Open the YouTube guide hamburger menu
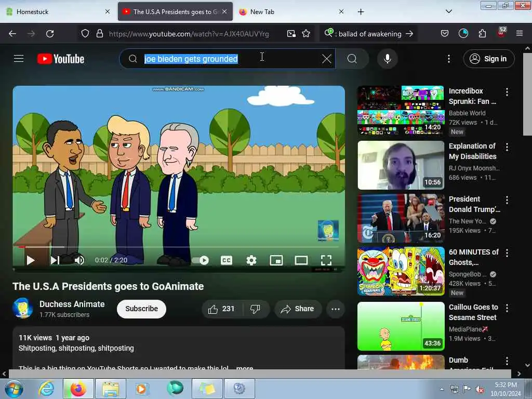 click(x=19, y=59)
